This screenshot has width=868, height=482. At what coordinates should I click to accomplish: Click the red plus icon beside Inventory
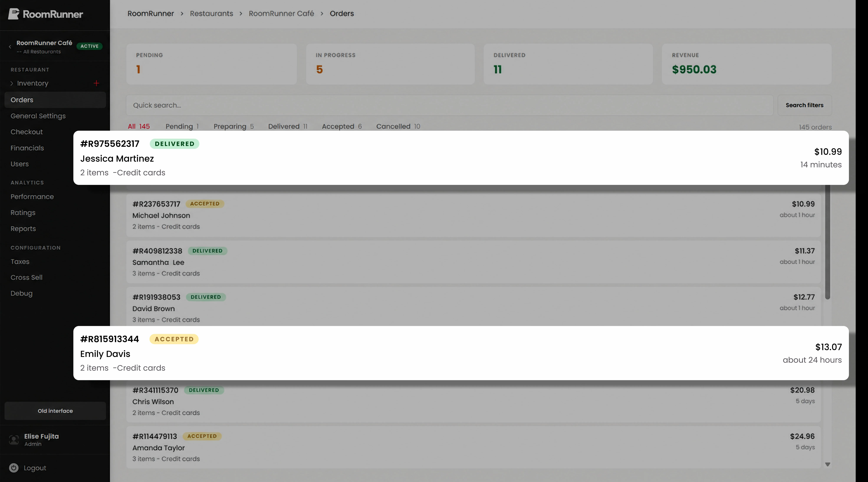pyautogui.click(x=96, y=83)
